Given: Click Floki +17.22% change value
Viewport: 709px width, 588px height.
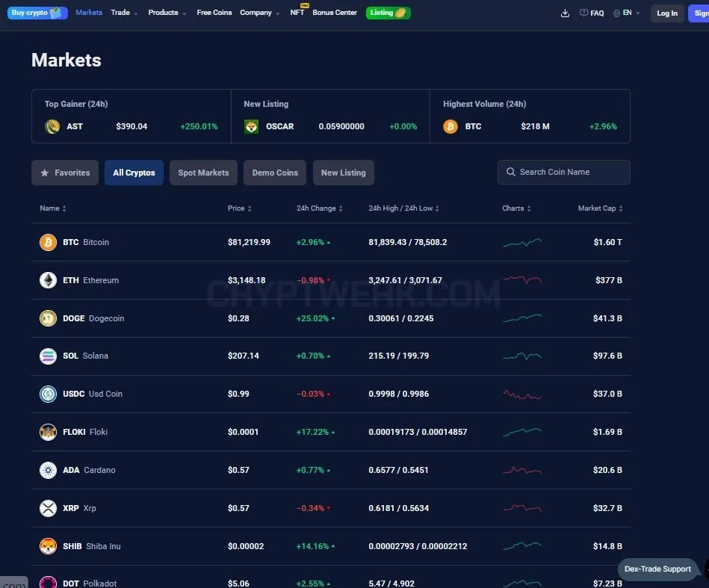Looking at the screenshot, I should click(x=312, y=432).
